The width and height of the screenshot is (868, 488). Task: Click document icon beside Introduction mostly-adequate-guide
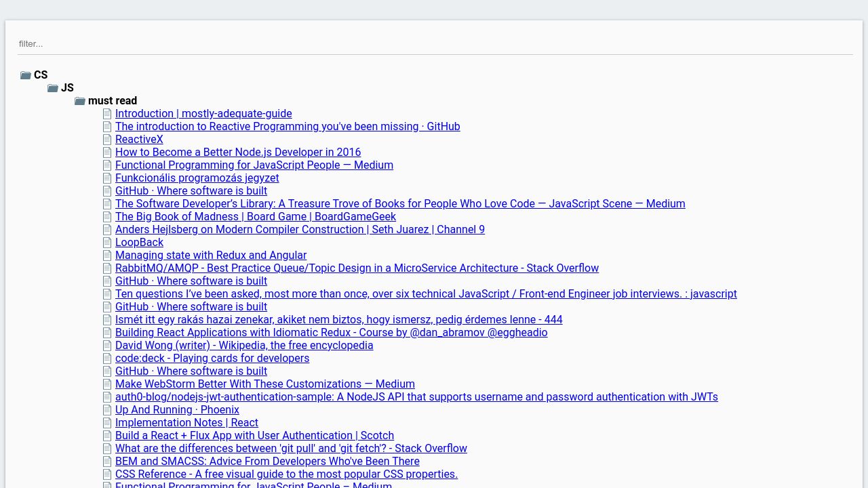point(107,114)
